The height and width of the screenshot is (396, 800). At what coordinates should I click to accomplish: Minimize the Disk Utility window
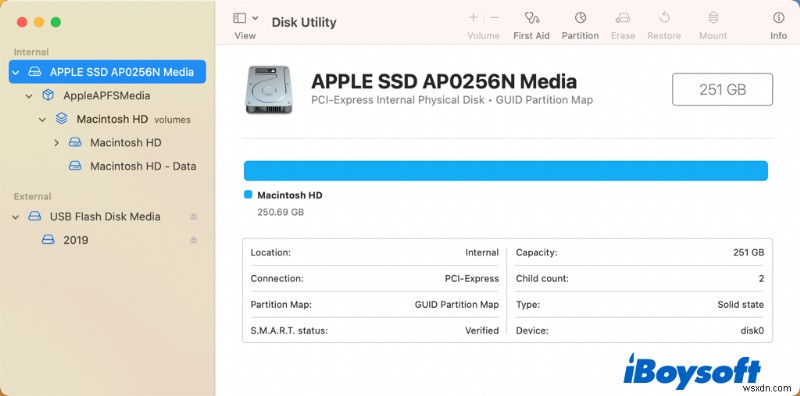point(39,22)
